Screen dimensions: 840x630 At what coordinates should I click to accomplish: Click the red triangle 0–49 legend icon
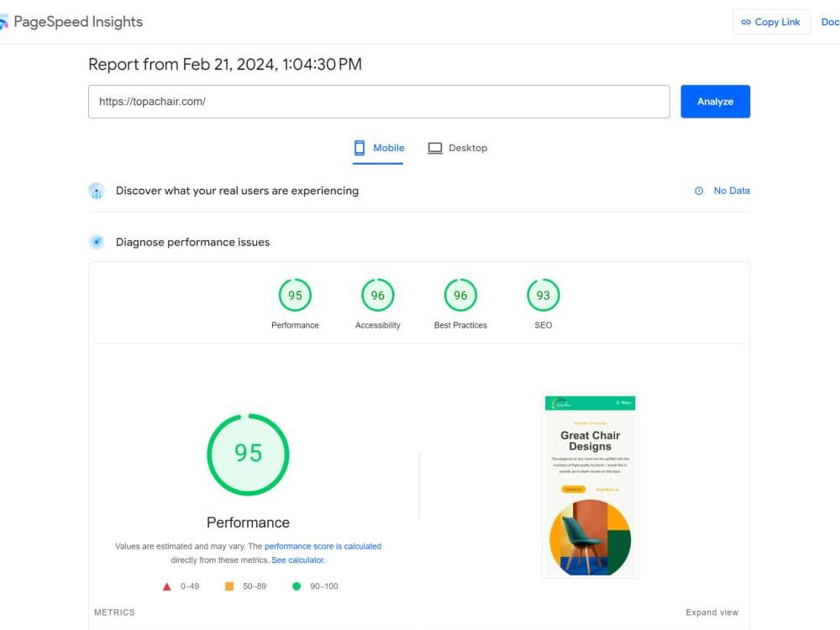point(166,586)
